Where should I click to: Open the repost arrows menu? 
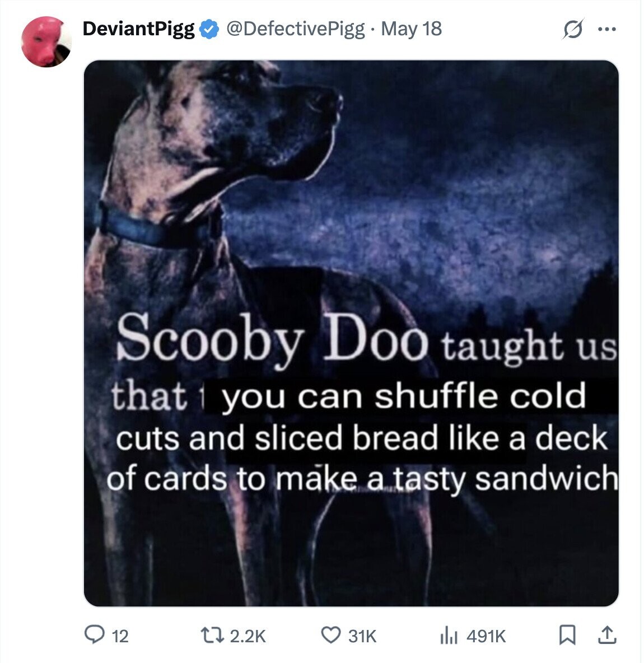212,635
